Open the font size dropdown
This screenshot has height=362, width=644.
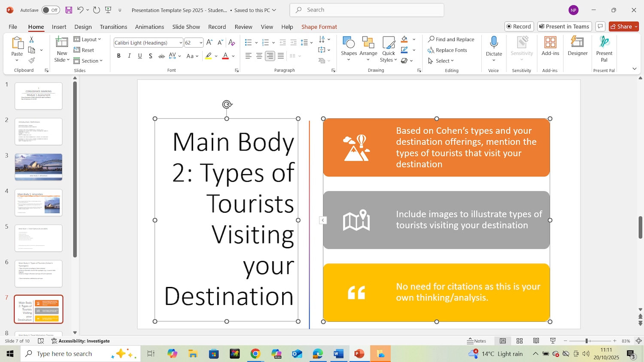[x=200, y=42]
